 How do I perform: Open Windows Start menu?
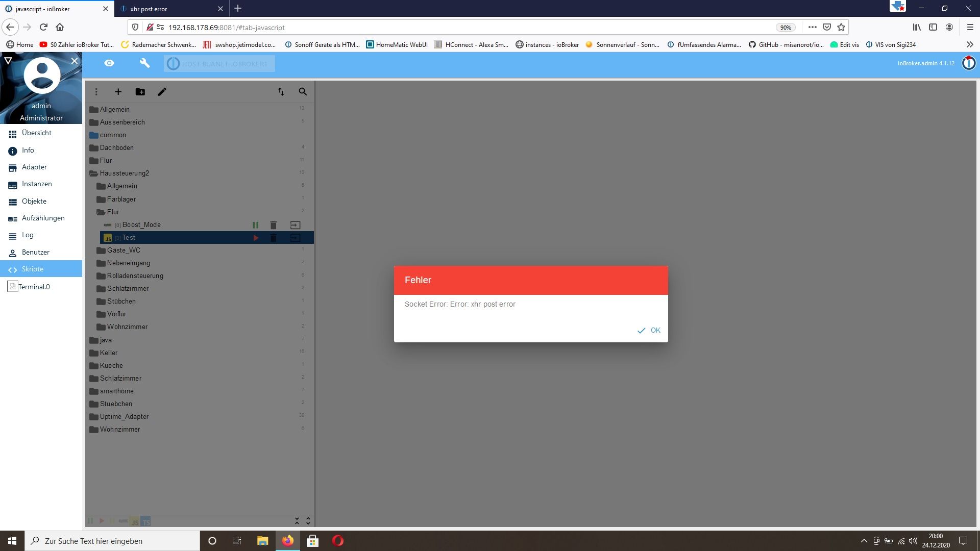point(12,541)
